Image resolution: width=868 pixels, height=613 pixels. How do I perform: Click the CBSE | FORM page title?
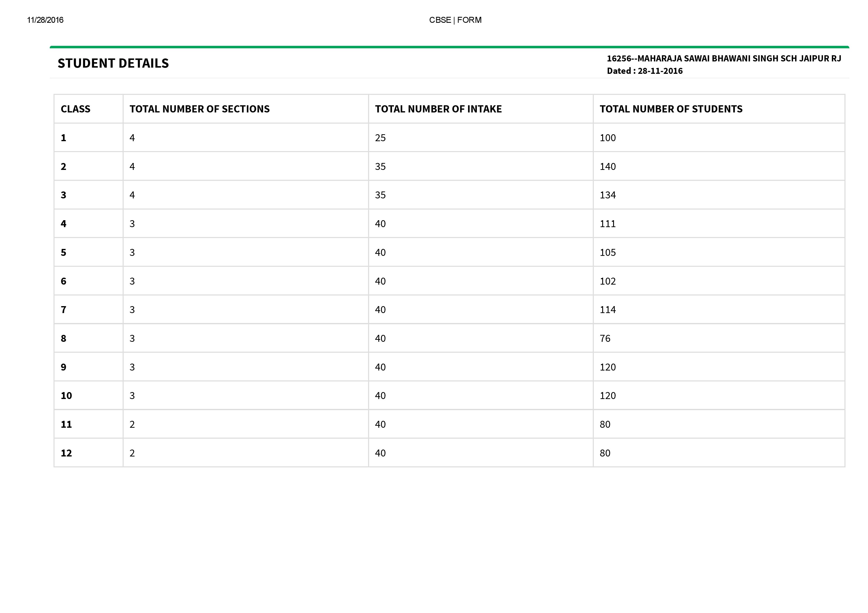(455, 20)
